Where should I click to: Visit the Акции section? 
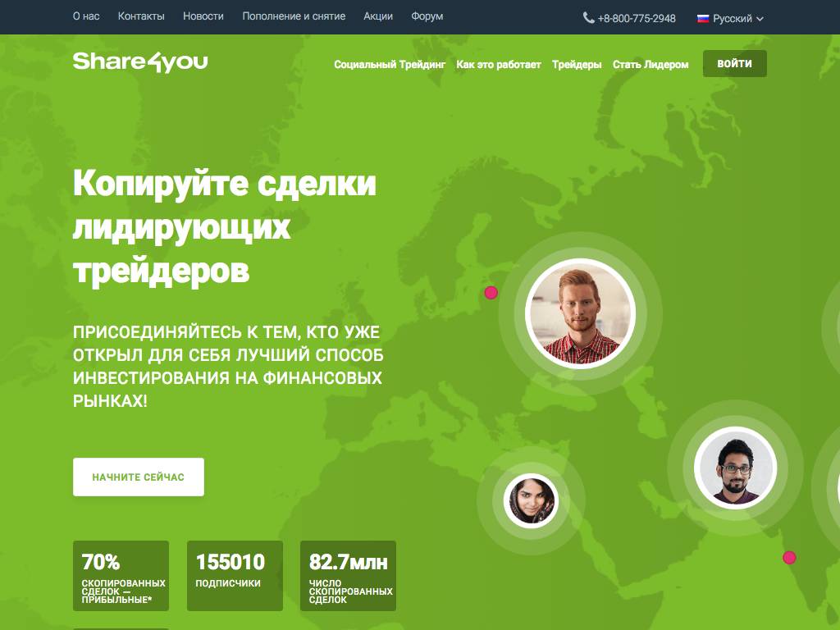click(x=378, y=16)
